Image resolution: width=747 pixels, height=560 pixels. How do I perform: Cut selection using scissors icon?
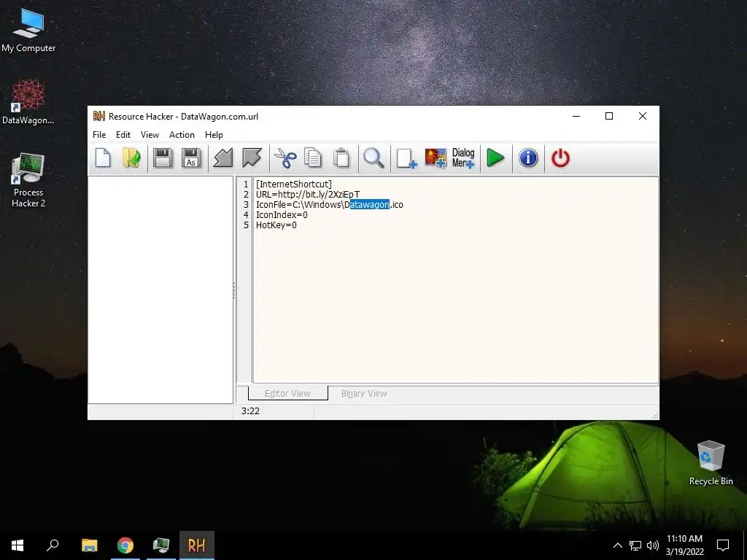(x=285, y=158)
